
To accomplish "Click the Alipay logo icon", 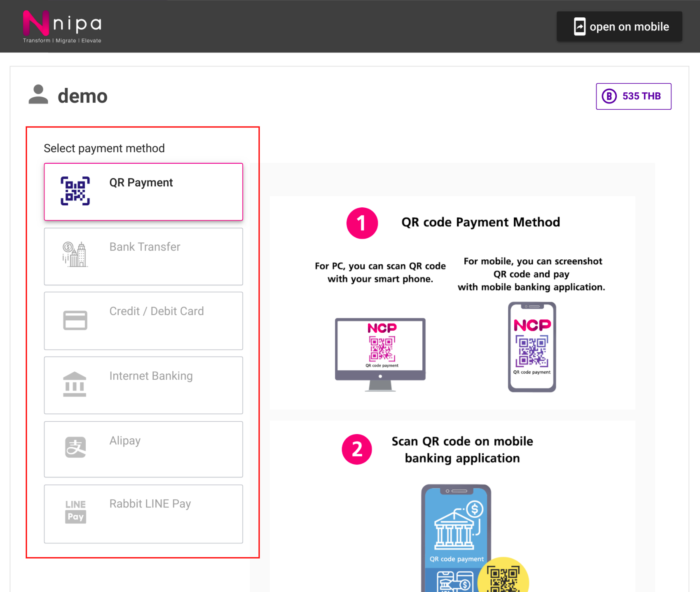I will click(75, 447).
